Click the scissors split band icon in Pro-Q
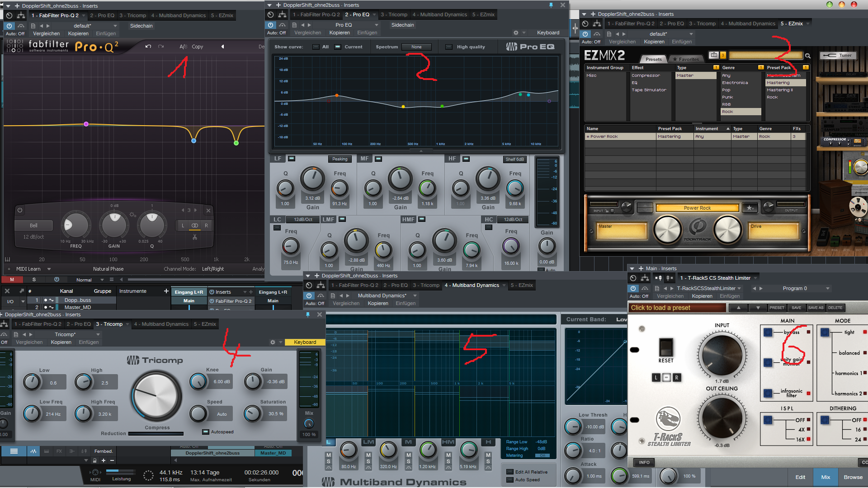The width and height of the screenshot is (868, 488). point(195,237)
